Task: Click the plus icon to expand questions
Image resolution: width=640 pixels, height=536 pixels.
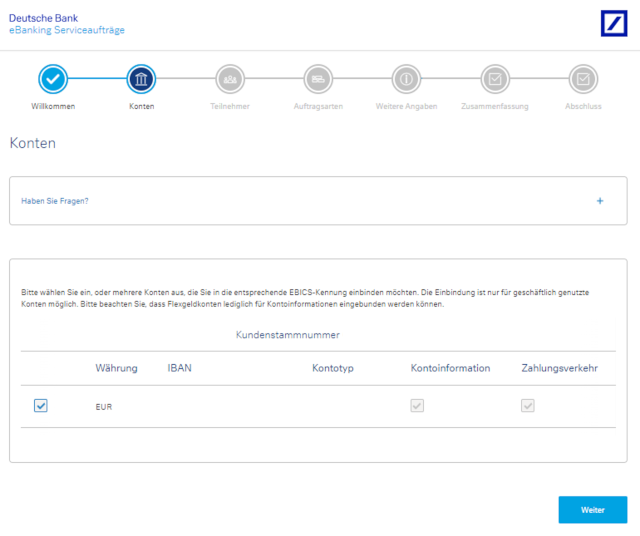Action: point(600,201)
